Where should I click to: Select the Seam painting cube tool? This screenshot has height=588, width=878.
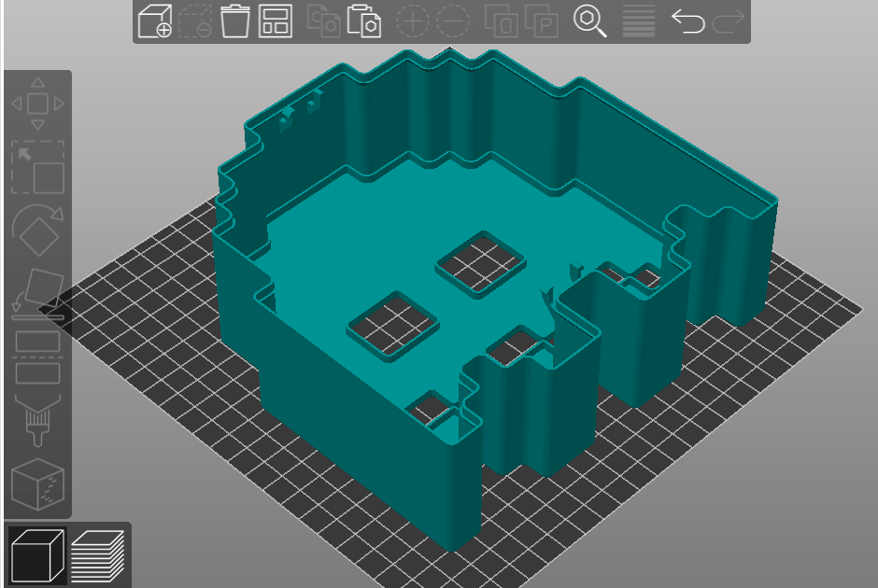pos(37,484)
